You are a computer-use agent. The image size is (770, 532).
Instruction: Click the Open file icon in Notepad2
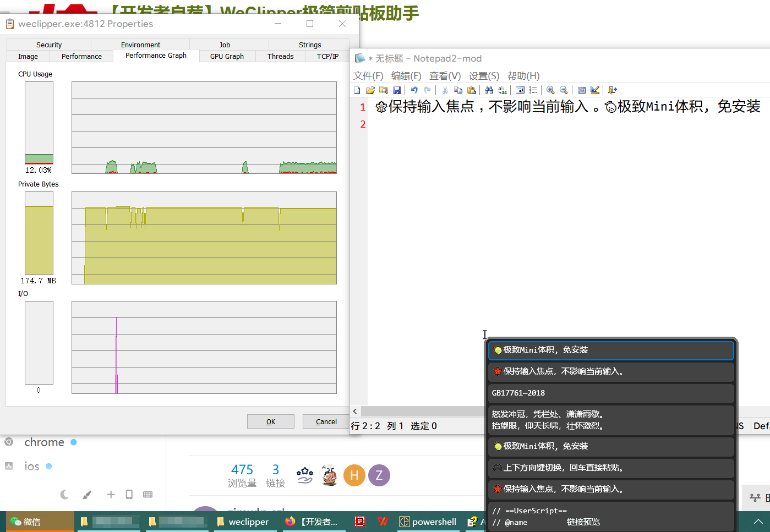370,90
